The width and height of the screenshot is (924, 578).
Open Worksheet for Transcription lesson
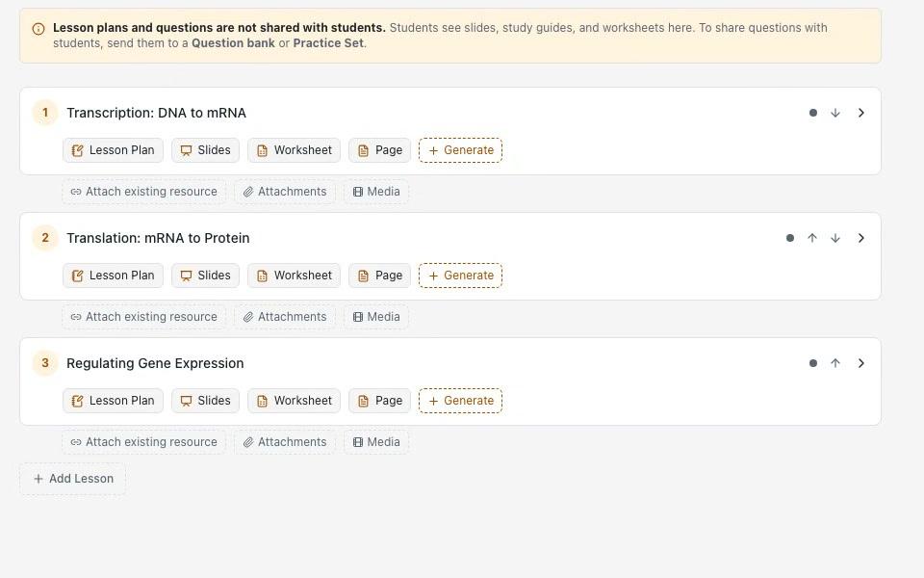click(295, 150)
